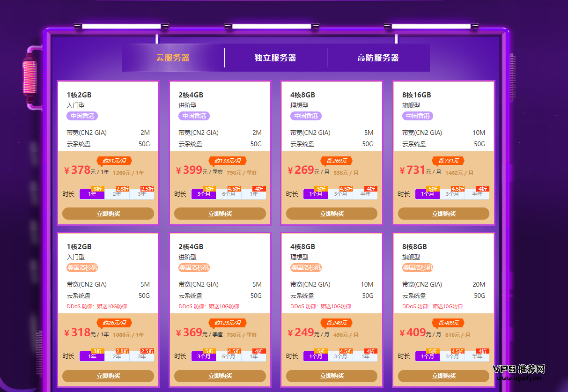Open the 高防服务器 tab
The image size is (568, 392).
tap(378, 58)
